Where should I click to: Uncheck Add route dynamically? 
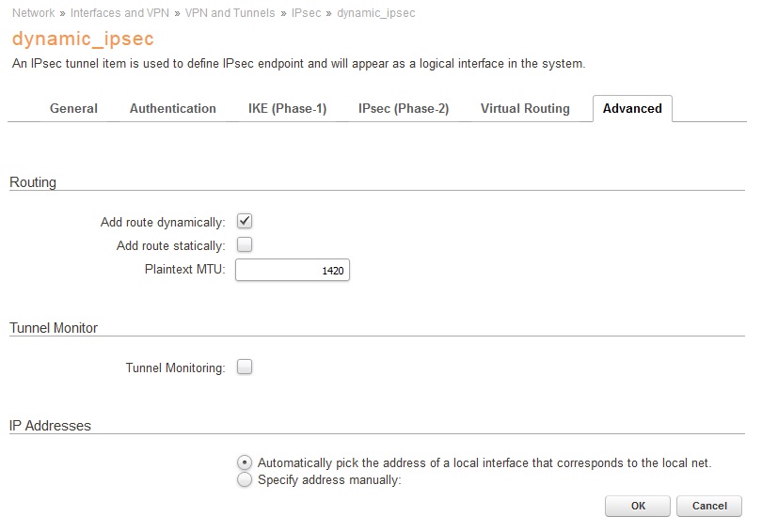point(245,222)
